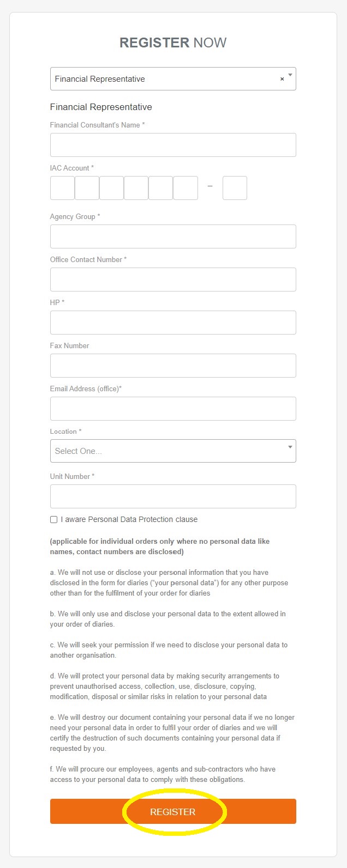The width and height of the screenshot is (347, 868).
Task: Click the sixth IAC Account digit box
Action: [186, 188]
